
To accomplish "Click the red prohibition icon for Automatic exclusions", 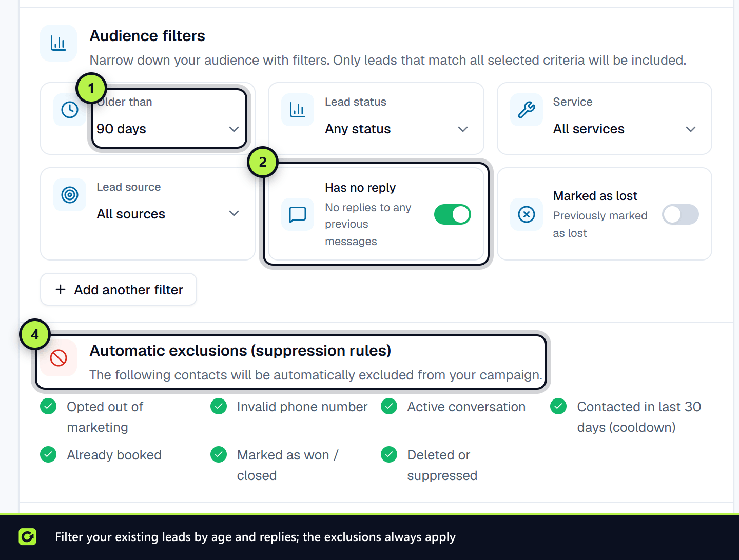I will (59, 358).
